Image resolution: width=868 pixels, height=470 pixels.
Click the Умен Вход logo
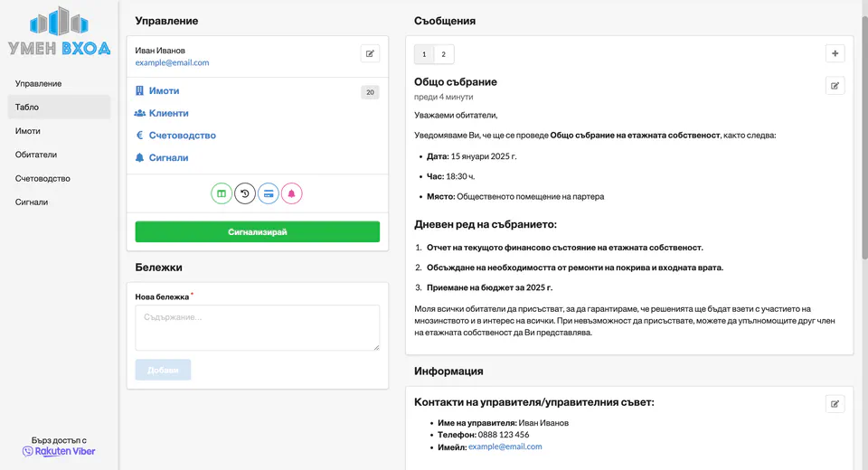[x=60, y=33]
